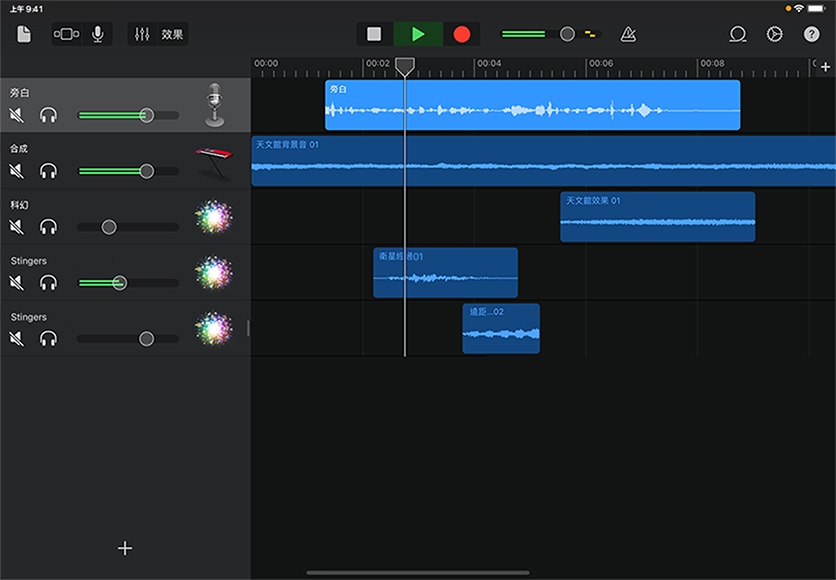Click the master volume slider knob
This screenshot has width=836, height=580.
click(567, 34)
